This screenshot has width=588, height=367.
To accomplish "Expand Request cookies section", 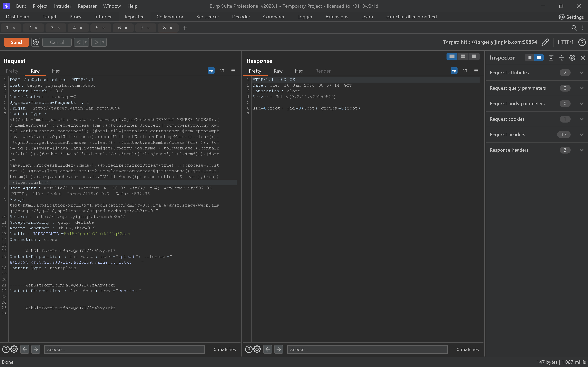I will tap(581, 119).
